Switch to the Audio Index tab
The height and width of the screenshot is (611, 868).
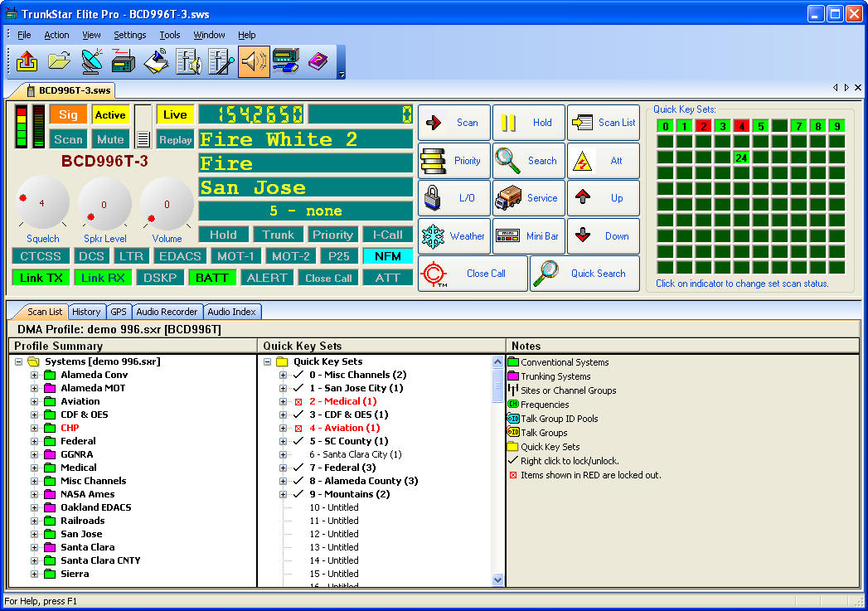pos(231,312)
